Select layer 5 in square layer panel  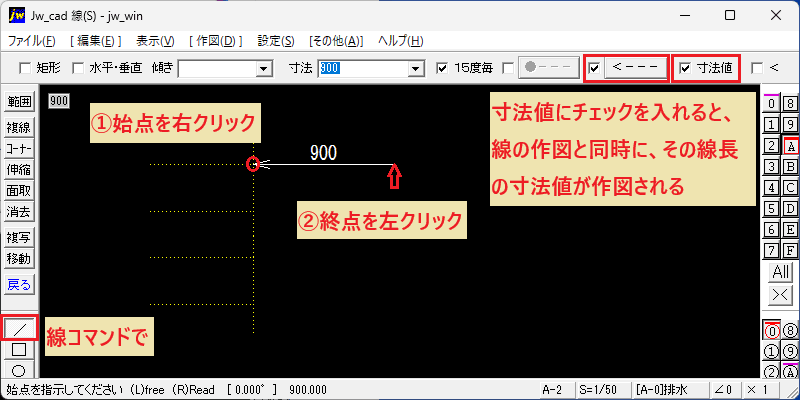pyautogui.click(x=772, y=209)
